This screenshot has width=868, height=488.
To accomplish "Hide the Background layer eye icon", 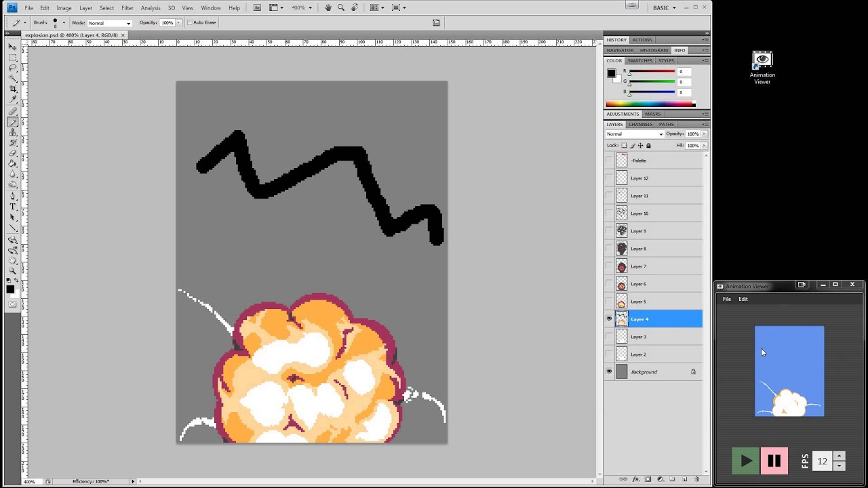I will (x=609, y=372).
